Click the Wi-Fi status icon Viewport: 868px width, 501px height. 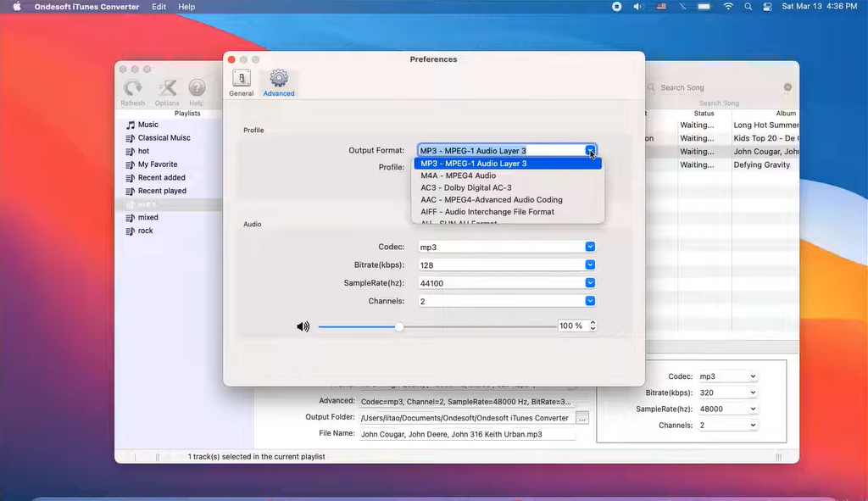pos(728,7)
